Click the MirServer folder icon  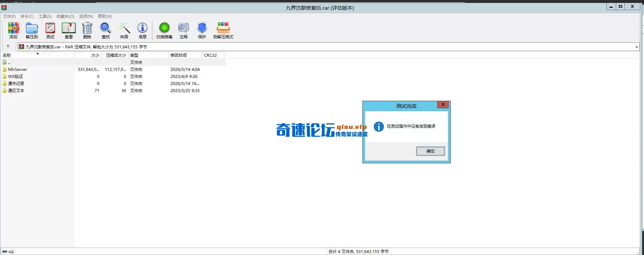(x=5, y=69)
